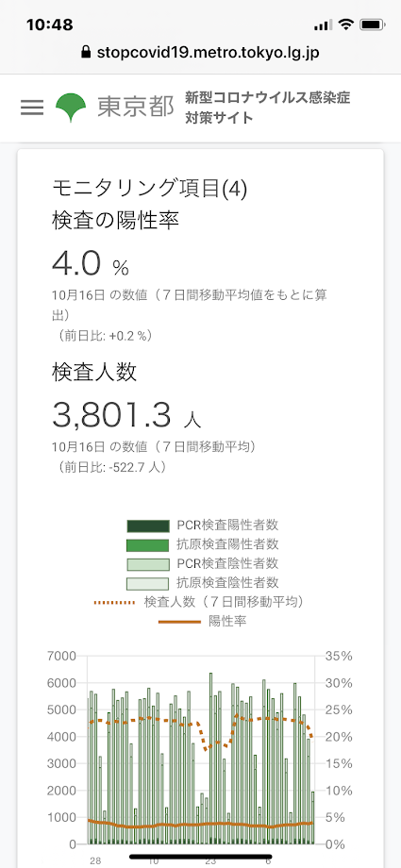Toggle 抗原検査陽性者数 legend series
The image size is (401, 868).
click(x=203, y=544)
